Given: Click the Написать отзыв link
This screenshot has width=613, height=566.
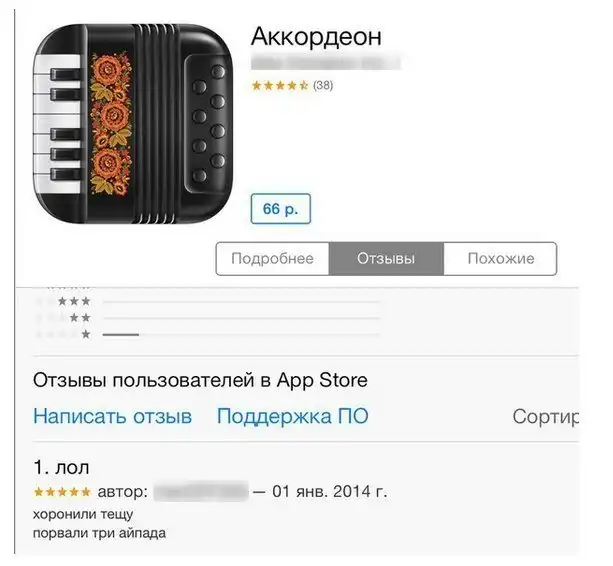Looking at the screenshot, I should click(113, 416).
